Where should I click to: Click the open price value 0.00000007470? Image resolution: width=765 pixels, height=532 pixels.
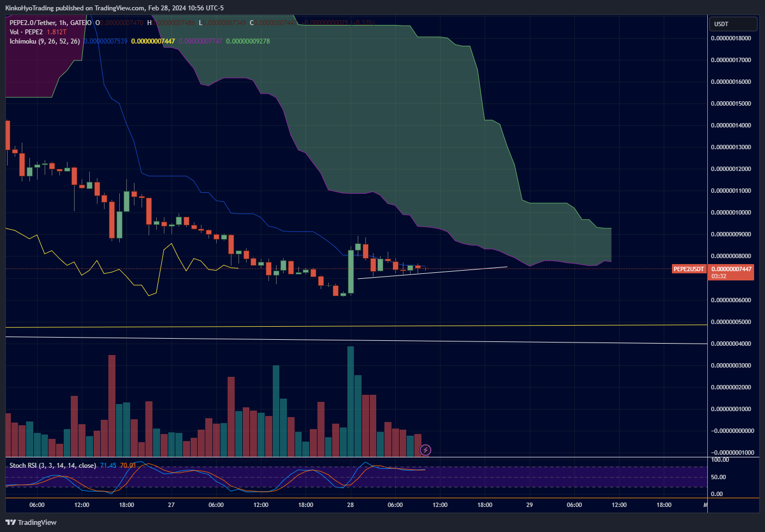122,23
